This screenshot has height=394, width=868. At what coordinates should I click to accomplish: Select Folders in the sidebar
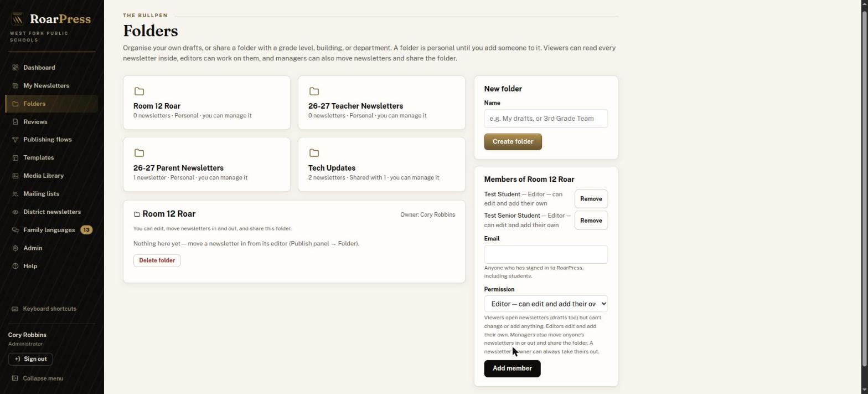tap(51, 104)
